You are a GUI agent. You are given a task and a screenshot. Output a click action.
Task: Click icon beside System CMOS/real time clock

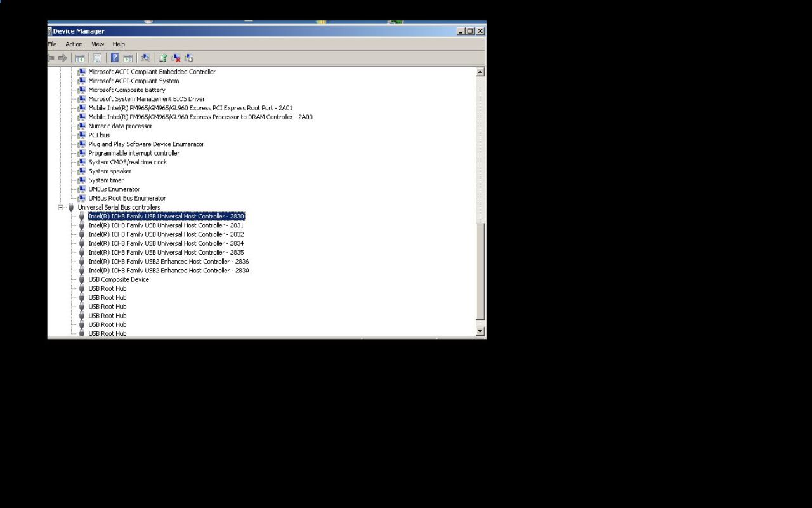[x=81, y=163]
